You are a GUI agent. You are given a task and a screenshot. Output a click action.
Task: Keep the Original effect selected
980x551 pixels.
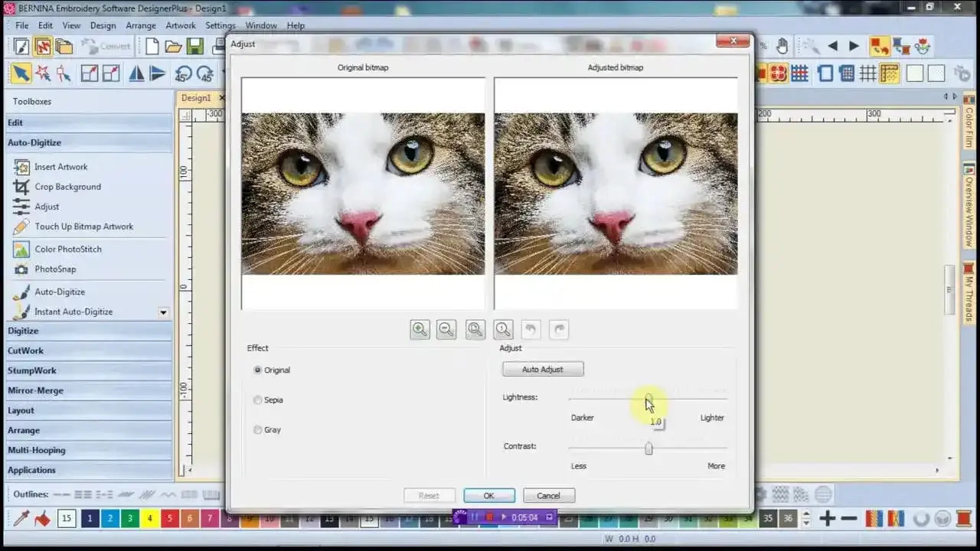(x=258, y=370)
